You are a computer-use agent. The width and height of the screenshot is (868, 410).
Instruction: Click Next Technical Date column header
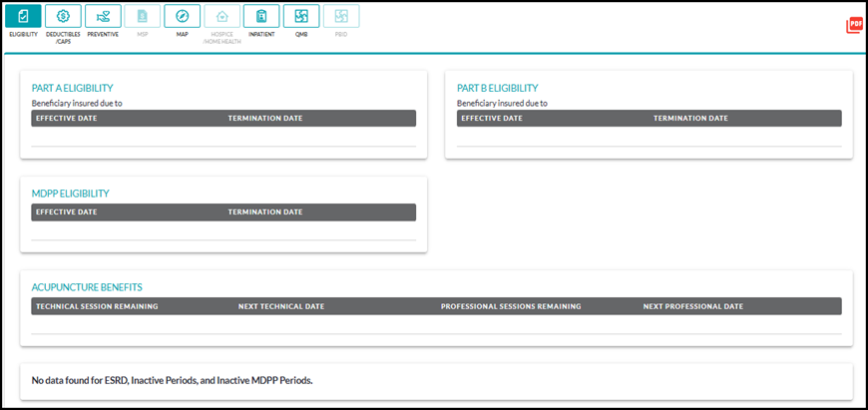point(281,306)
